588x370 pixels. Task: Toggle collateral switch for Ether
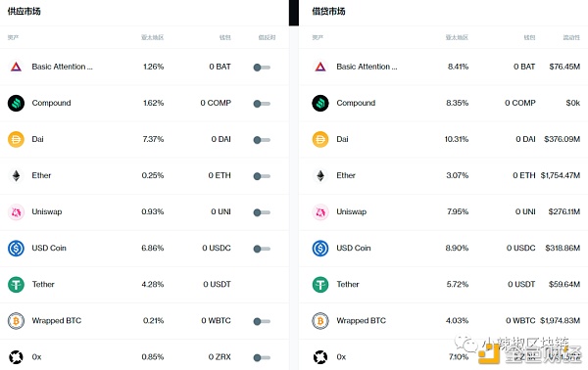[262, 176]
